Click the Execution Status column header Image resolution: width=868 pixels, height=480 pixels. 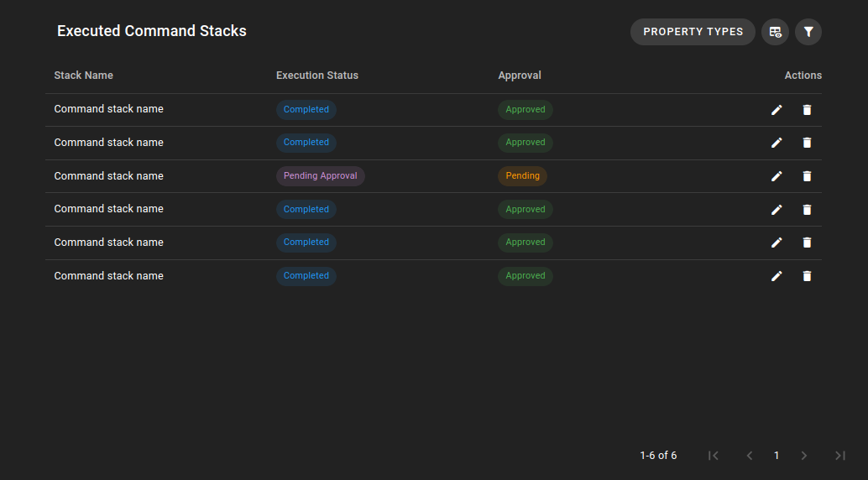click(317, 76)
